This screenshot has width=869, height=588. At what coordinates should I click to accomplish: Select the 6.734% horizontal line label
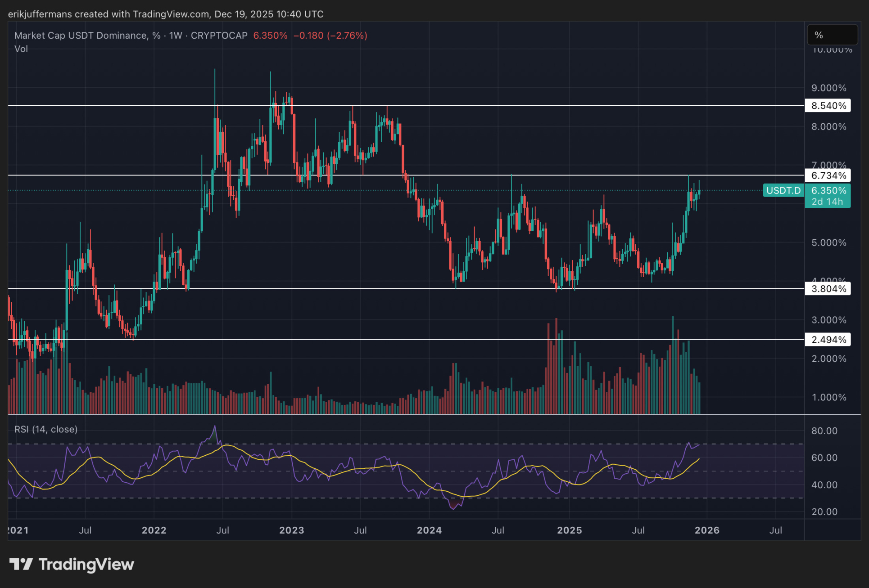(828, 175)
